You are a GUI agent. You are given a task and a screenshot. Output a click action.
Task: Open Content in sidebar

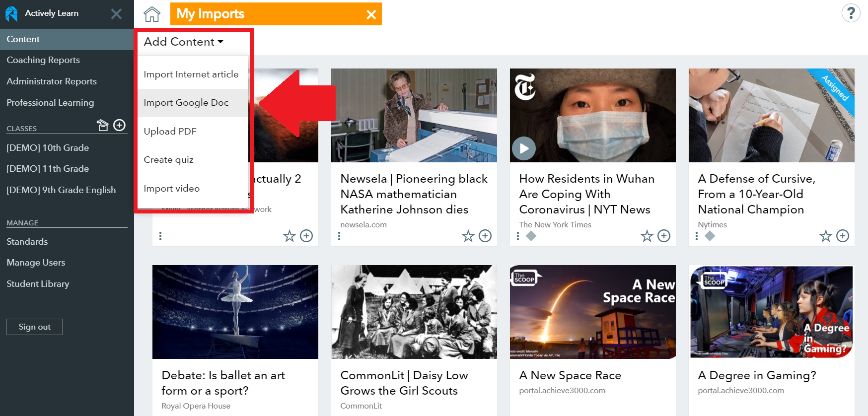(67, 39)
